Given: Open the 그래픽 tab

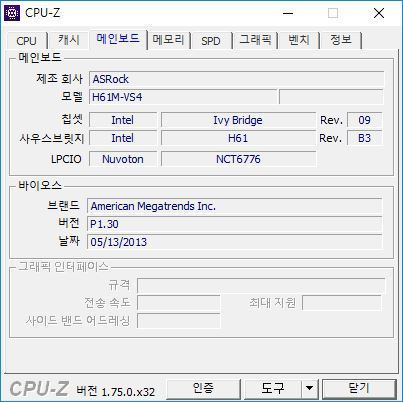Looking at the screenshot, I should 255,40.
